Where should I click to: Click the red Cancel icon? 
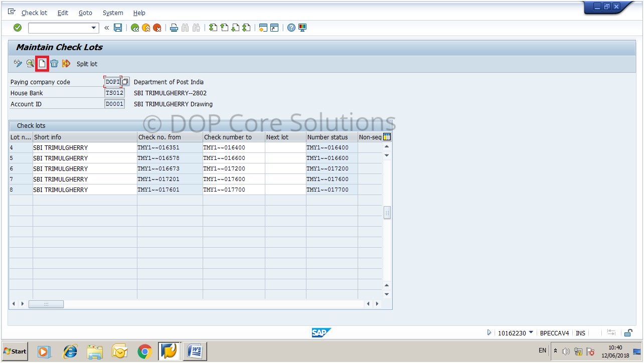pos(157,28)
